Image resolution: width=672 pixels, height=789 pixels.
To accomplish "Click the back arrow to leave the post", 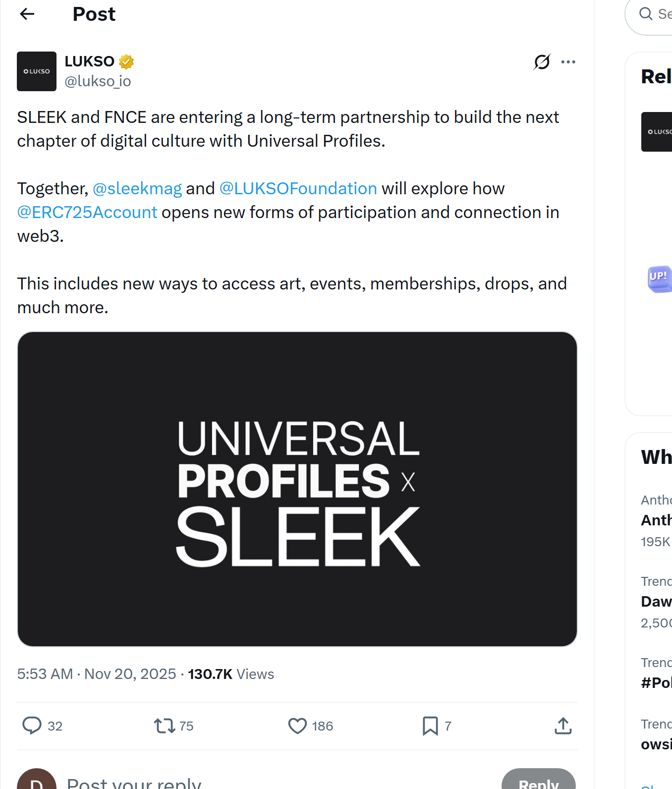I will (27, 14).
